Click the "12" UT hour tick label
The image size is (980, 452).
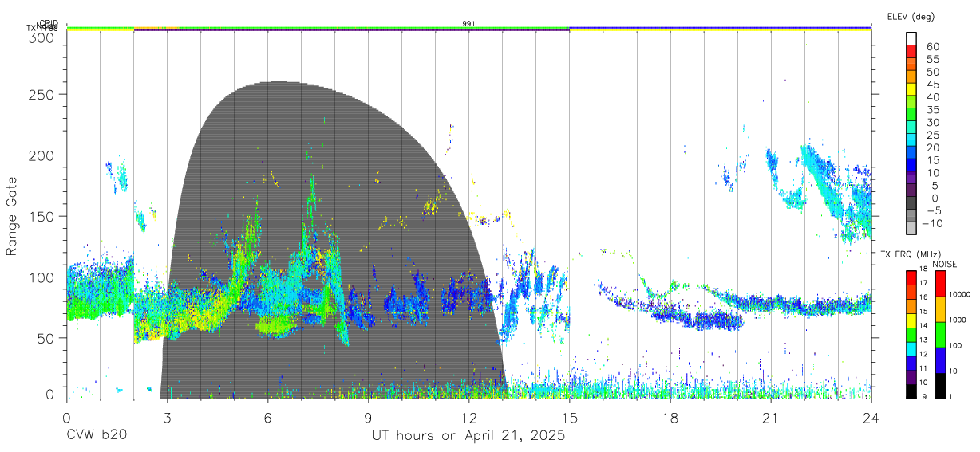point(469,418)
